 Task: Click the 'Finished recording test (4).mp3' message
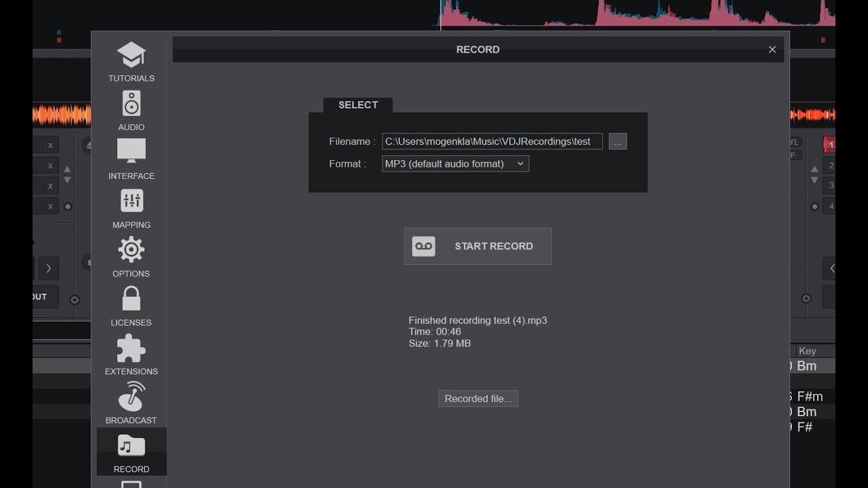pyautogui.click(x=477, y=321)
